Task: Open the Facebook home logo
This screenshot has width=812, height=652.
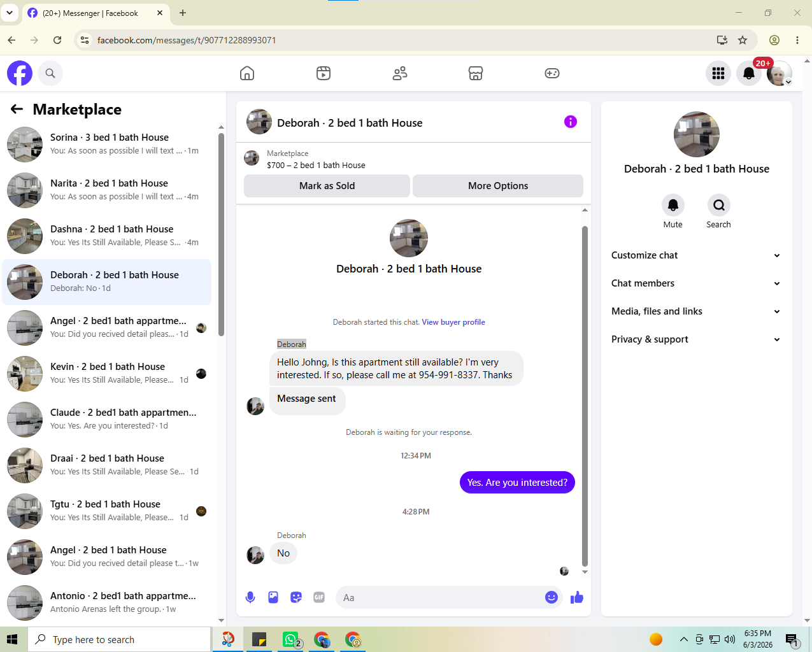Action: tap(20, 73)
